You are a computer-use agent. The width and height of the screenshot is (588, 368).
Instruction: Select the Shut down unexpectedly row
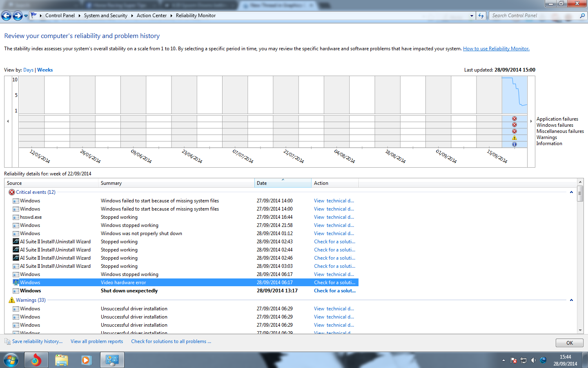182,291
